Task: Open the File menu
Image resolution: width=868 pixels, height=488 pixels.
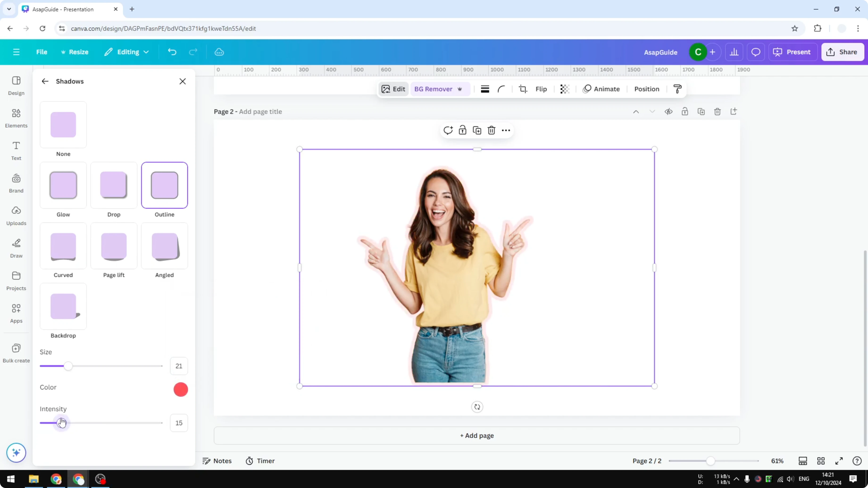Action: 42,52
